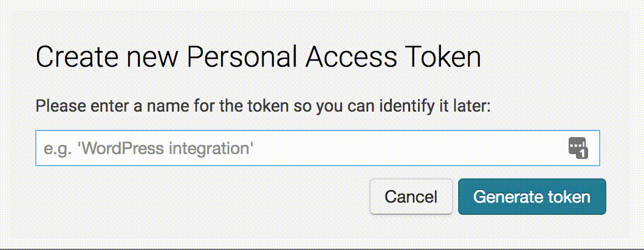This screenshot has width=644, height=250.
Task: Click the badge numbered 1 on field icon
Action: coord(583,153)
